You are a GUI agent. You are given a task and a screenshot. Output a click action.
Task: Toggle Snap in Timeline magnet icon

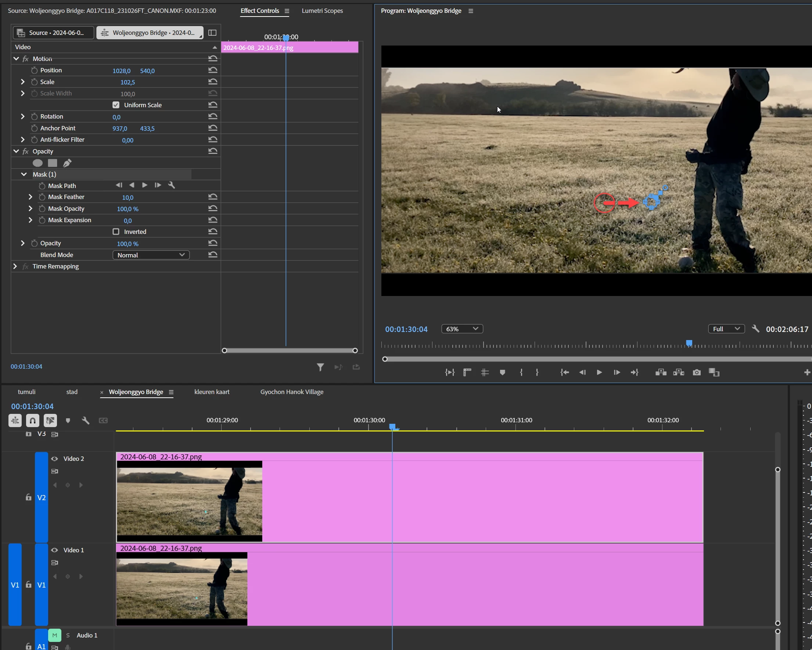coord(33,420)
